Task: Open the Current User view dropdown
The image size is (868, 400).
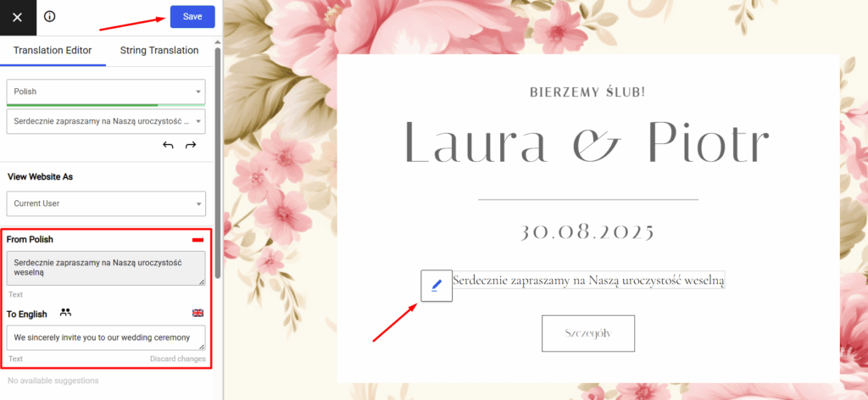Action: 106,203
